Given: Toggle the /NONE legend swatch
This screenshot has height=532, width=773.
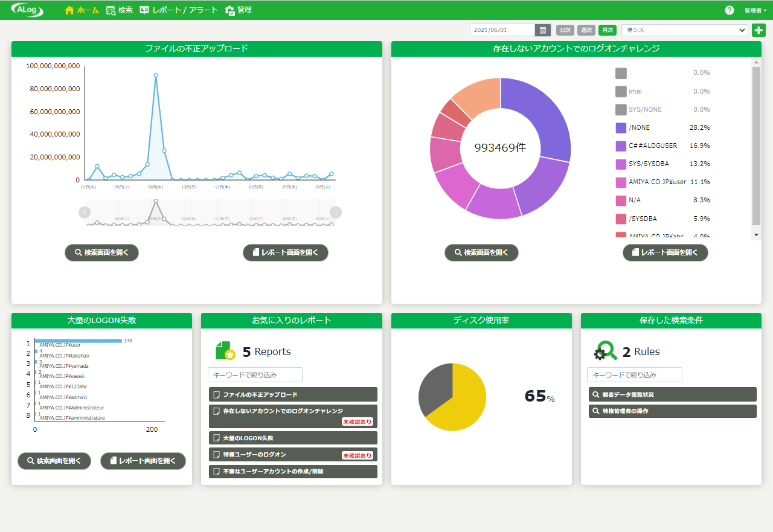Looking at the screenshot, I should (621, 128).
